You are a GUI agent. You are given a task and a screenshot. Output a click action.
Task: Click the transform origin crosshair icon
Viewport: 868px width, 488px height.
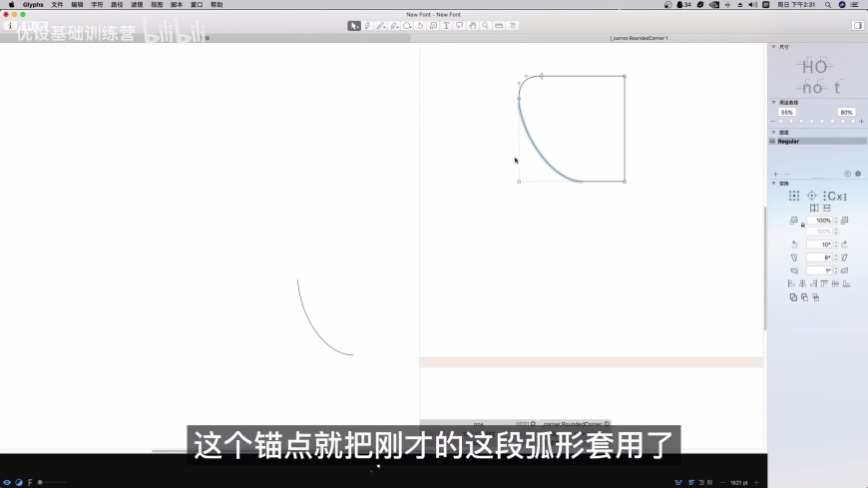coord(811,196)
